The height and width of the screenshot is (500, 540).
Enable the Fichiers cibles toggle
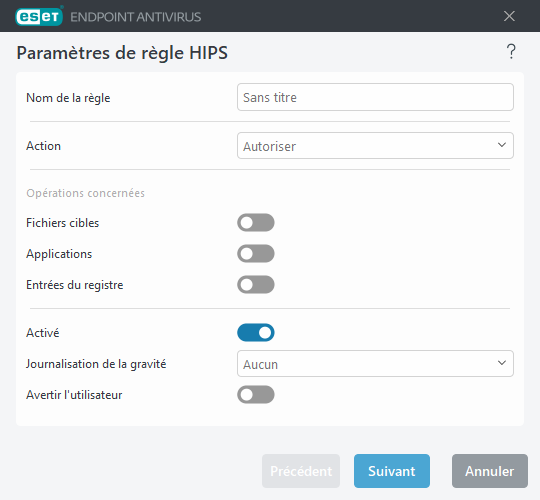pyautogui.click(x=256, y=222)
